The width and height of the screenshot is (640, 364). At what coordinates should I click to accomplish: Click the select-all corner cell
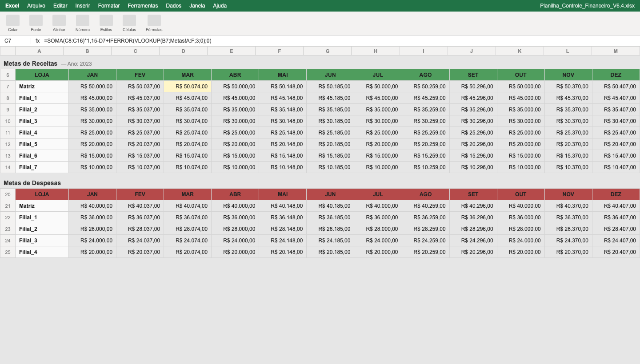(8, 51)
